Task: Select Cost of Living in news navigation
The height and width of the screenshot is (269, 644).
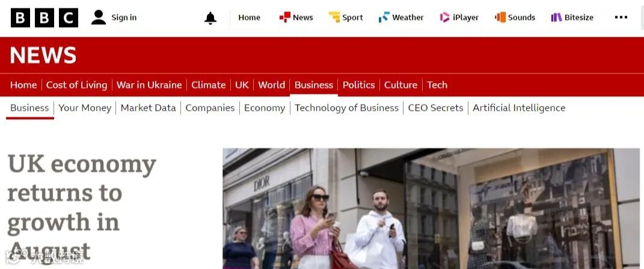Action: click(x=76, y=85)
